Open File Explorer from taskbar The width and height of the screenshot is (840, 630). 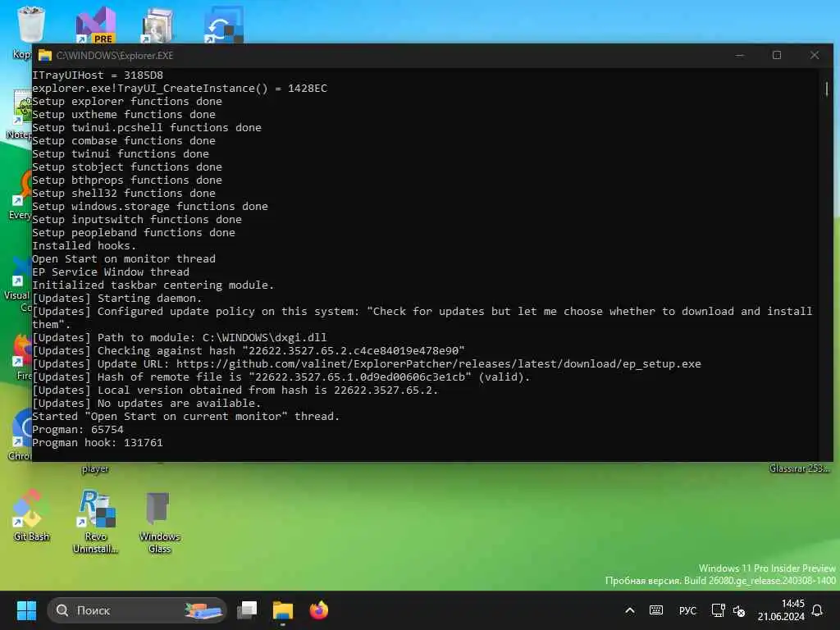click(x=283, y=610)
